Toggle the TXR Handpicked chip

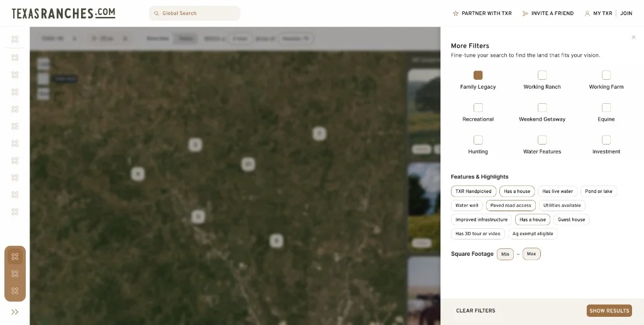[474, 191]
